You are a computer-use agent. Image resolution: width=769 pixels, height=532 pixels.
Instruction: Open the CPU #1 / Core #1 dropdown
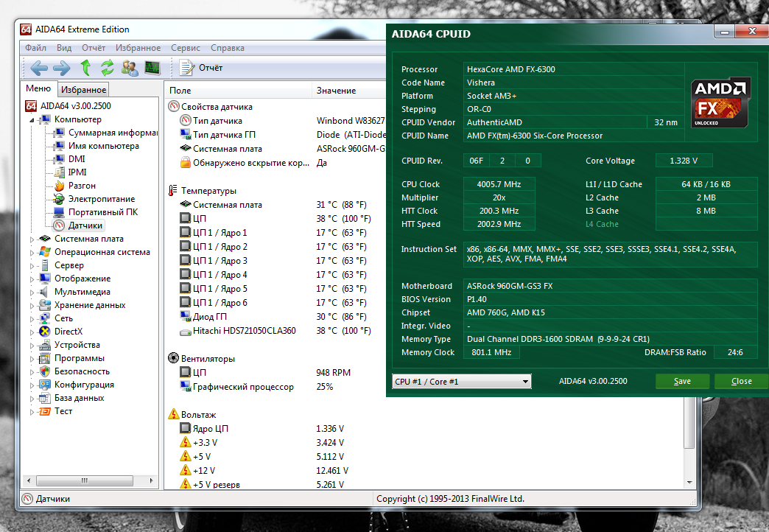[462, 382]
